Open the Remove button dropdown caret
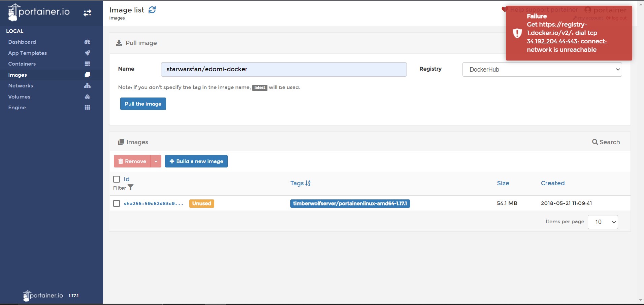 tap(156, 161)
